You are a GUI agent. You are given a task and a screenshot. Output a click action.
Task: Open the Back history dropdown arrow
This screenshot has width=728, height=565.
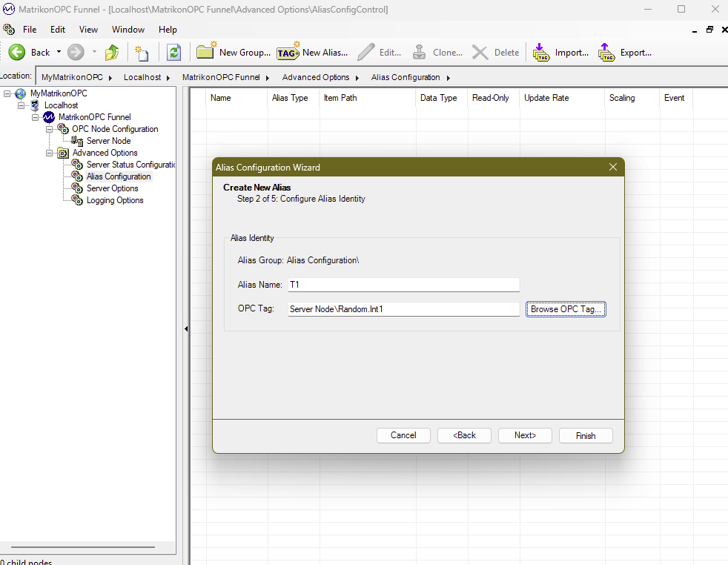[59, 52]
